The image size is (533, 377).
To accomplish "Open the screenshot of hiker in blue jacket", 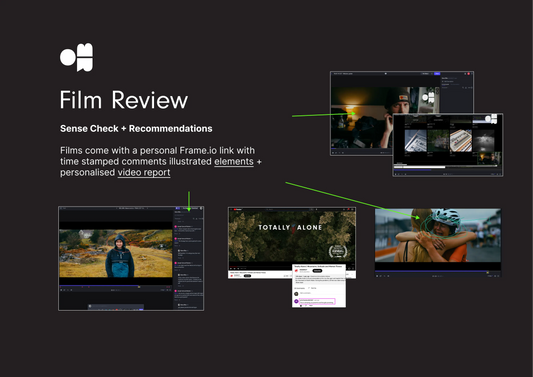I will click(x=131, y=258).
